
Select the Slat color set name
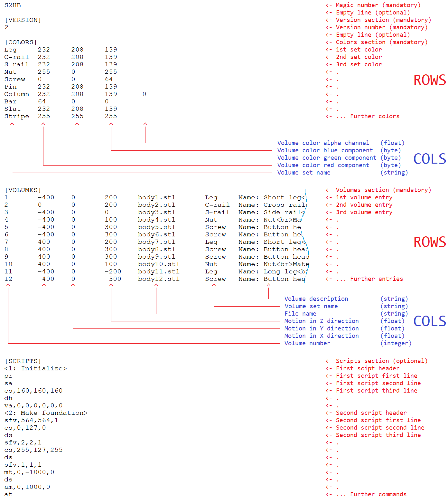(12, 109)
